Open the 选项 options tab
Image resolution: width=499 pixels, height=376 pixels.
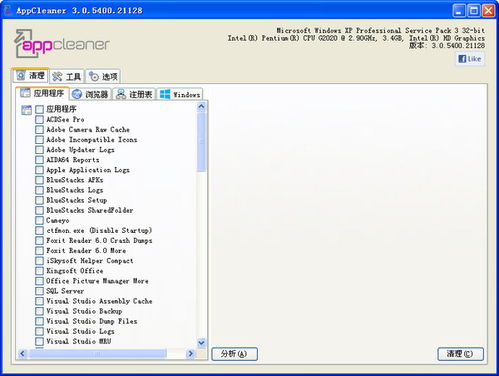click(x=103, y=77)
